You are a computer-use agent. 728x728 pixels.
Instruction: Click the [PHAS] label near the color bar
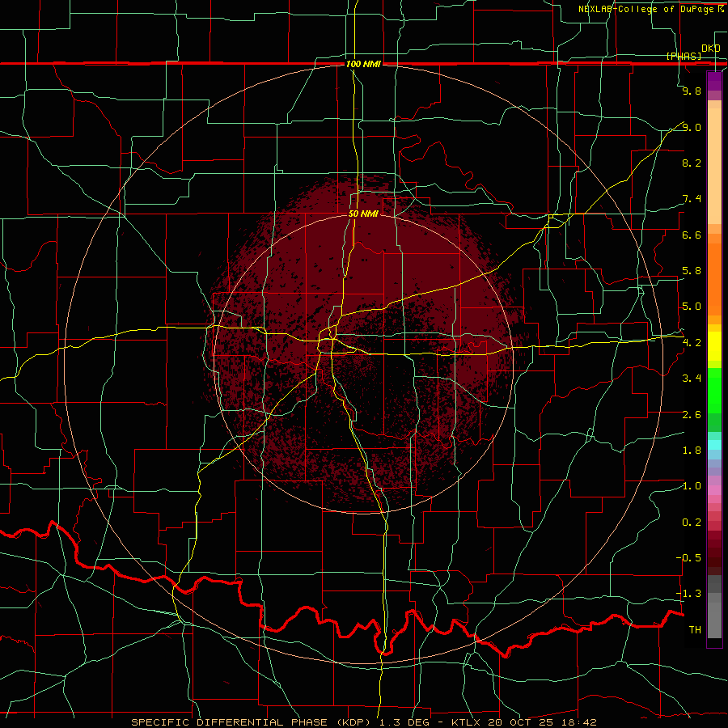tap(684, 56)
